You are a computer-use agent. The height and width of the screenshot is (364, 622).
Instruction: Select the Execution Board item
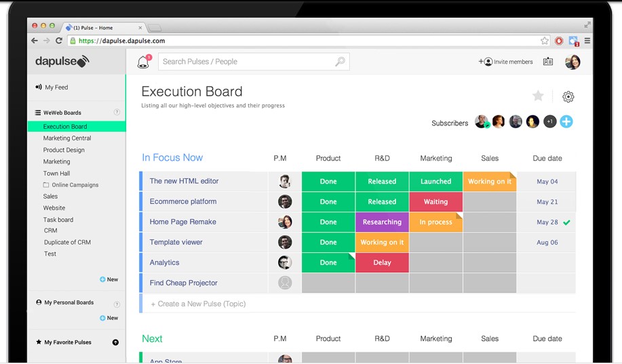[77, 127]
